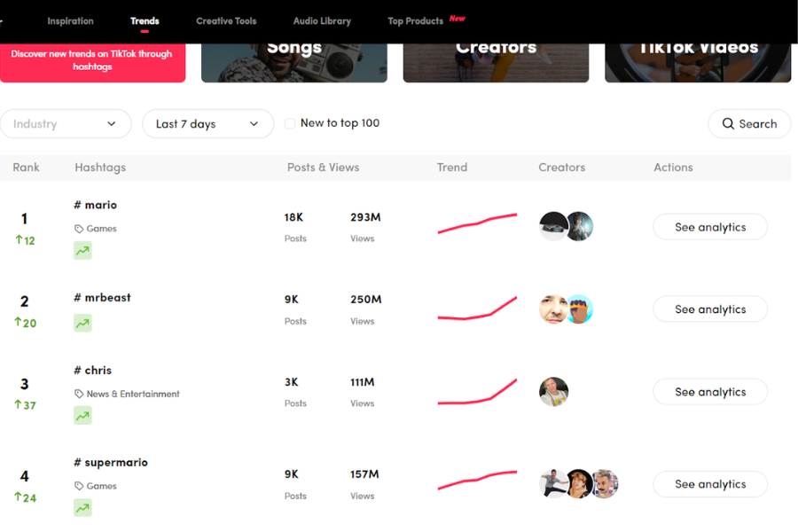Click the 18K posts value
Screen dimensions: 798x532
click(x=293, y=217)
